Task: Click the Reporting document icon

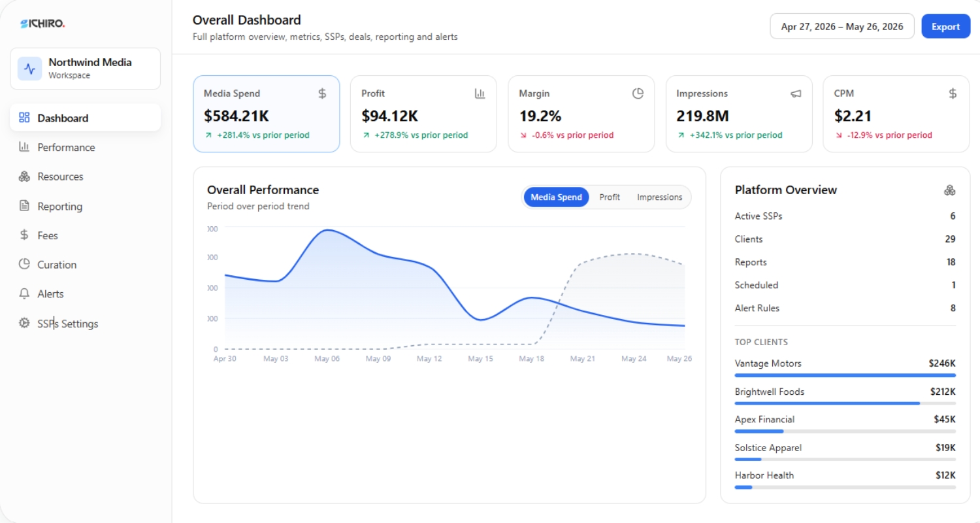Action: (x=25, y=206)
